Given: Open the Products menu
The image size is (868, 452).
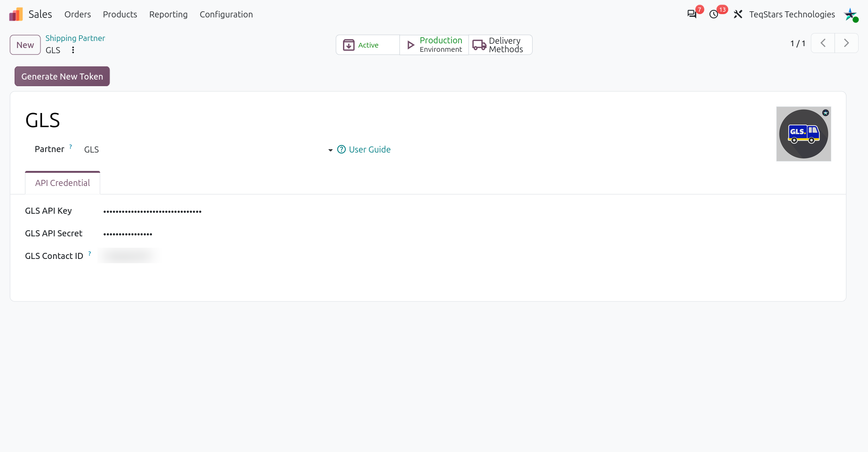Looking at the screenshot, I should point(120,14).
